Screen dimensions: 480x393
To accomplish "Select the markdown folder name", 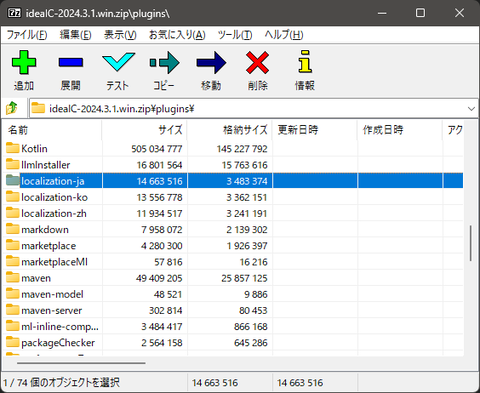I will tap(45, 229).
